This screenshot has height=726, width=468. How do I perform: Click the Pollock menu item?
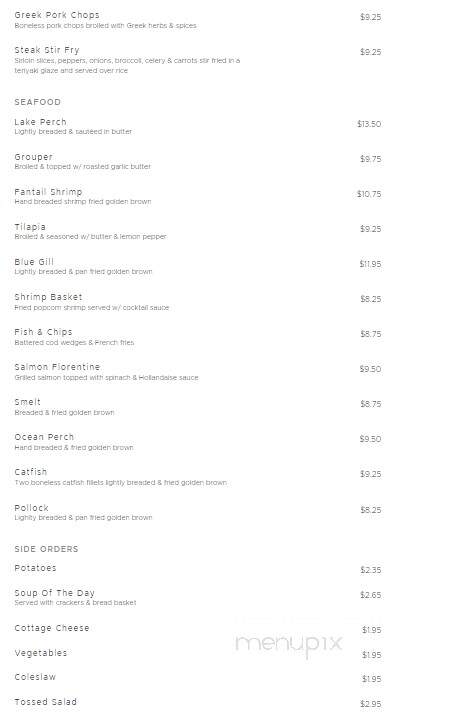tap(31, 508)
